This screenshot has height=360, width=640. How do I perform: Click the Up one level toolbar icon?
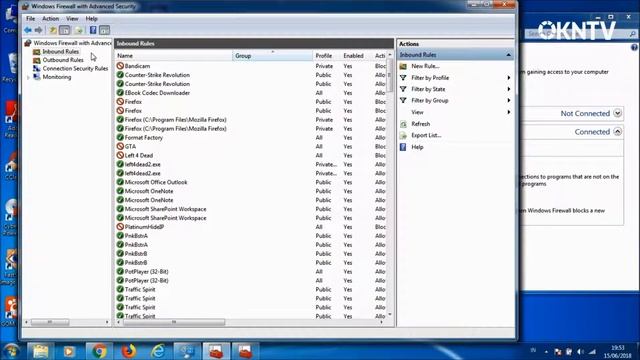(x=53, y=30)
